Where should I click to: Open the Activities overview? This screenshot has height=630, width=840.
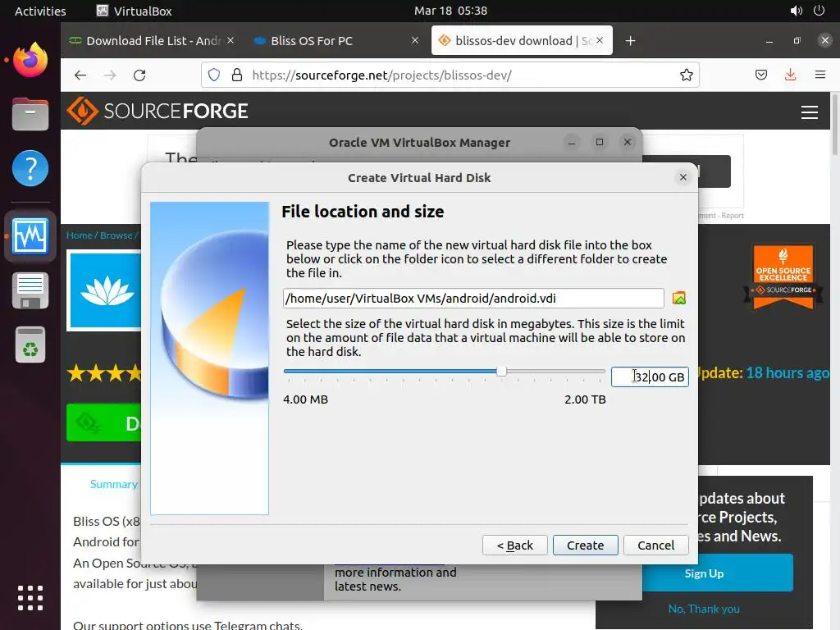coord(40,11)
